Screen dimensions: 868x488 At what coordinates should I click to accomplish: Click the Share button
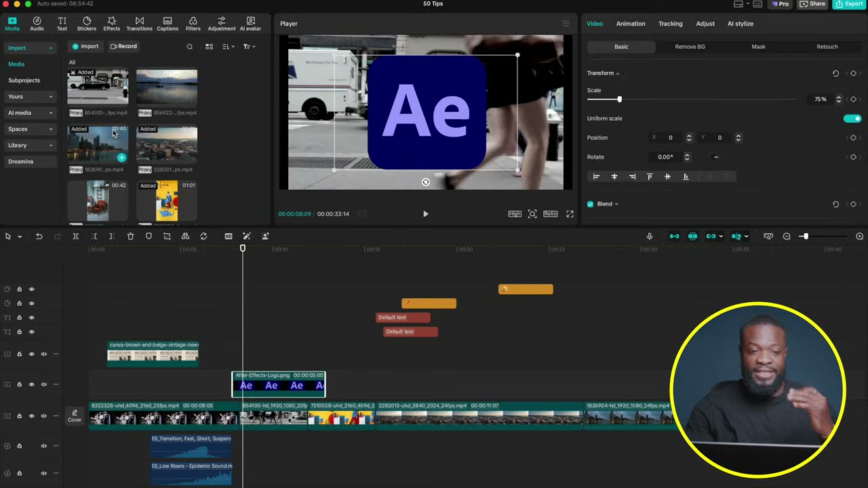(813, 4)
